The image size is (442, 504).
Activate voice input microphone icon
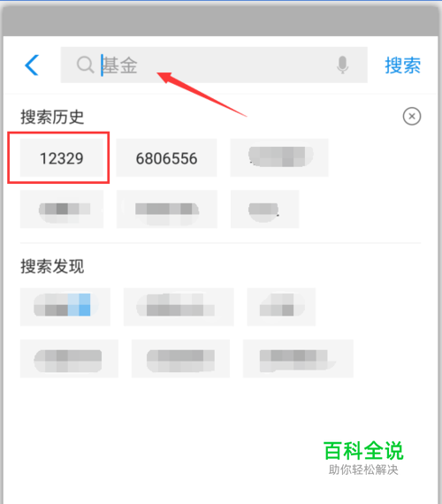[342, 65]
